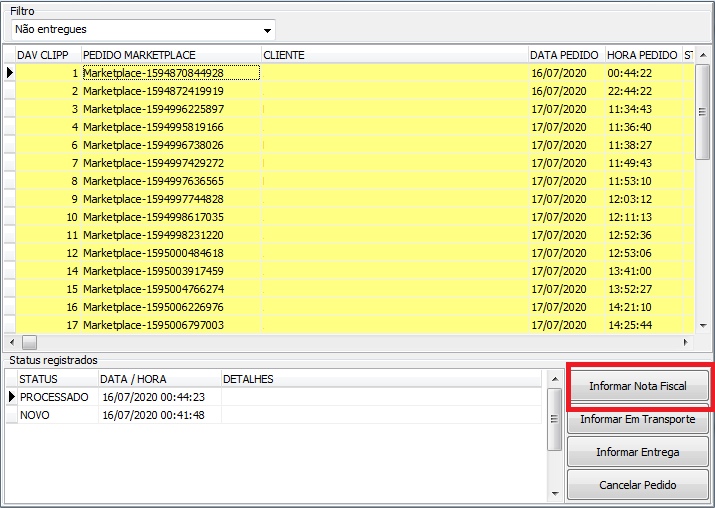Click the horizontal scrollbar right arrow
This screenshot has height=508, width=715.
(686, 342)
